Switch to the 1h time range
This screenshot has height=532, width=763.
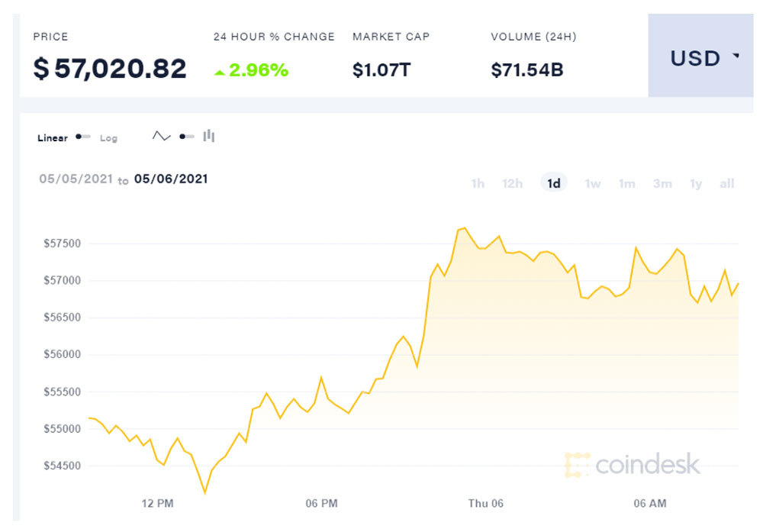coord(478,183)
